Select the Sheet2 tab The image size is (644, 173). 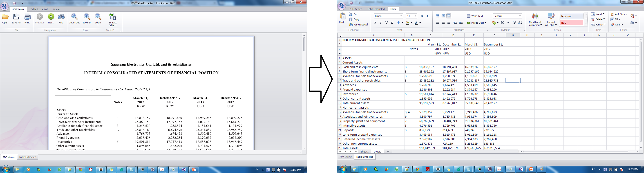coord(377,151)
